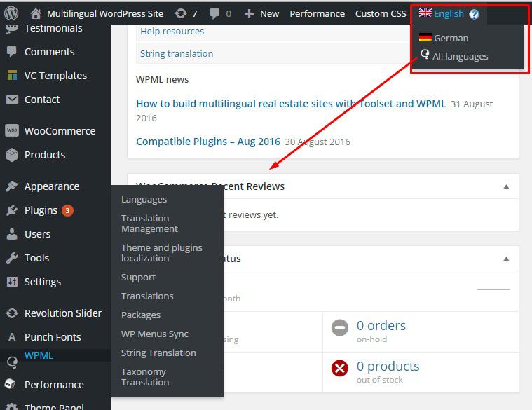This screenshot has height=410, width=532.
Task: Open the real estate sites news link
Action: [x=291, y=104]
